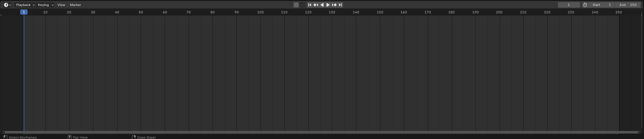
Task: Open the editor type selector dropdown
Action: click(7, 5)
